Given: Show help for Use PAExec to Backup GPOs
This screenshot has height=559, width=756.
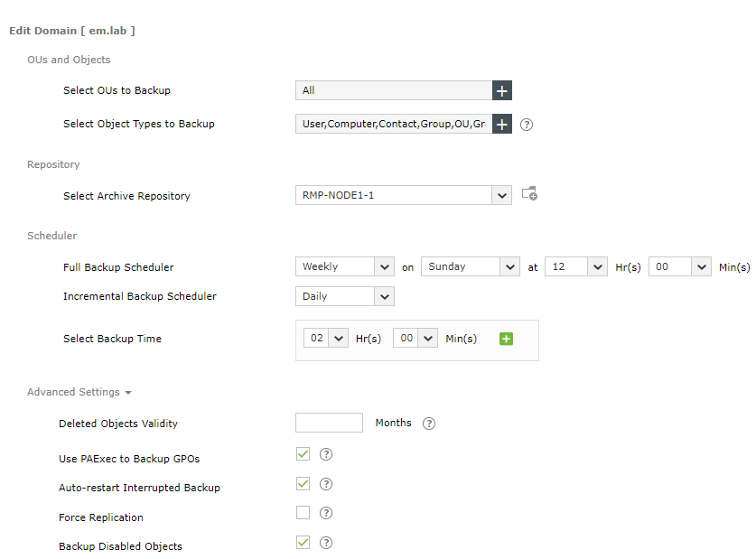Looking at the screenshot, I should click(x=326, y=454).
